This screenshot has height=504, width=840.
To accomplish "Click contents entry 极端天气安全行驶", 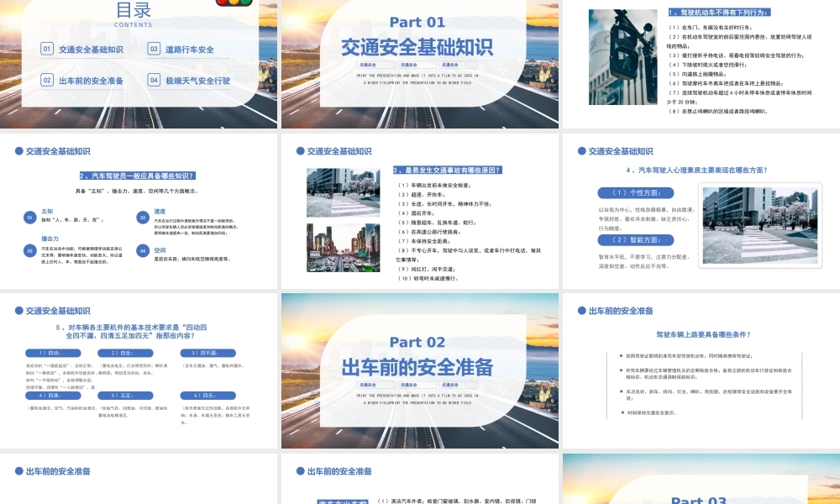I will tap(197, 81).
